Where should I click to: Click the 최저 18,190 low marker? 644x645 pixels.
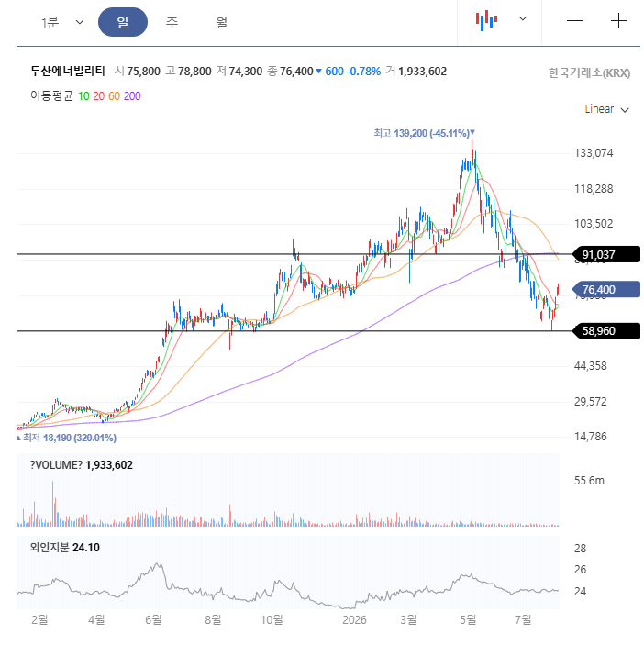(x=66, y=438)
